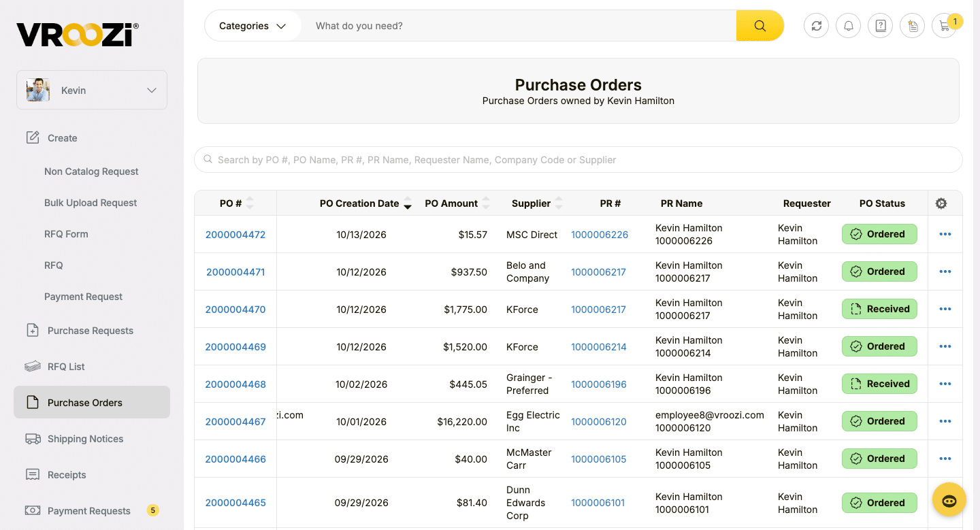Open actions menu for PO 2000004468
This screenshot has width=980, height=530.
click(945, 384)
